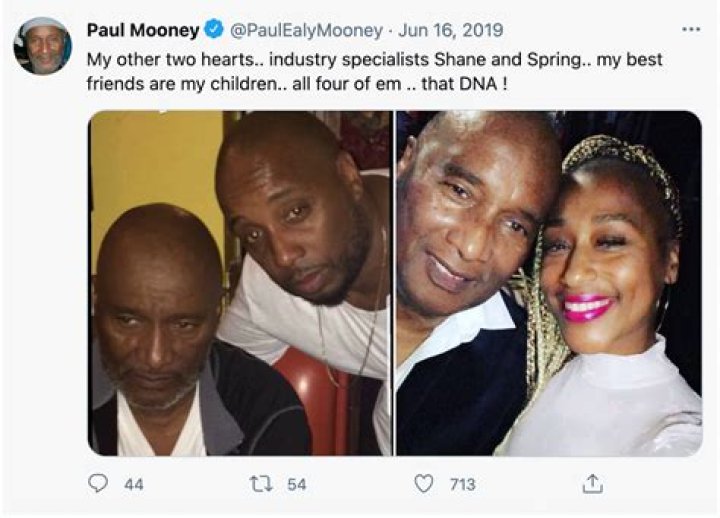The height and width of the screenshot is (518, 720).
Task: Click "My other two hearts" tweet opening
Action: click(x=158, y=59)
